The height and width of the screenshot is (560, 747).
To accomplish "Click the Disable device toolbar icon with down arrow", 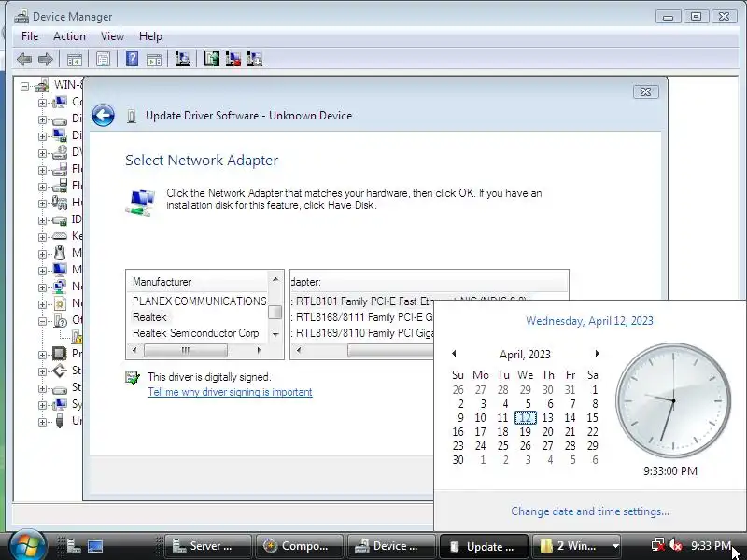I will (x=254, y=59).
